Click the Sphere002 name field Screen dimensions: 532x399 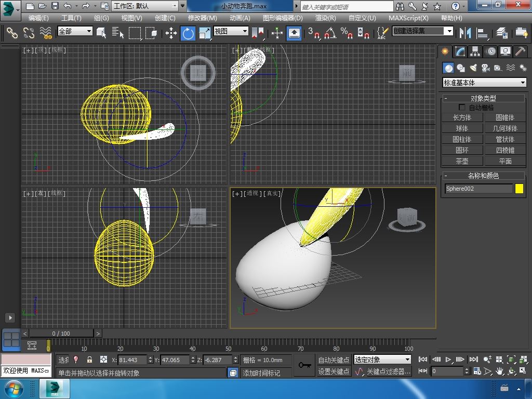[x=478, y=189]
